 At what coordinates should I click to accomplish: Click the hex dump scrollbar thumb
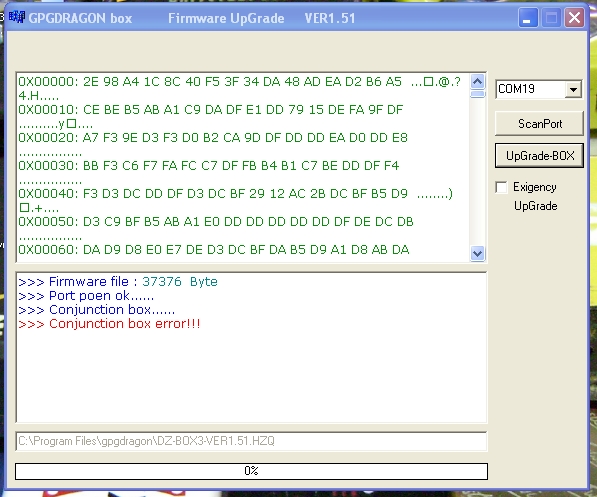(x=477, y=94)
